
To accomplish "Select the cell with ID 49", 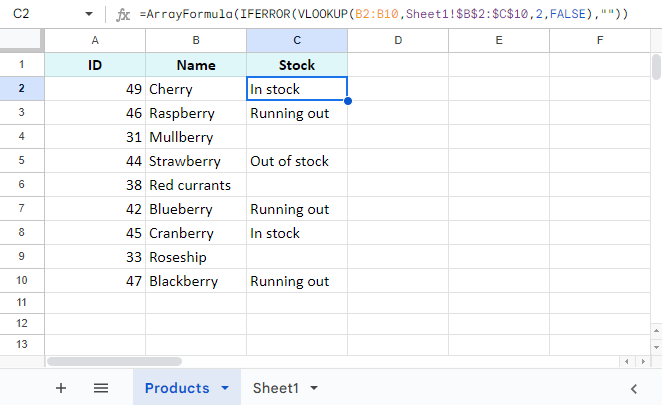I will click(95, 89).
